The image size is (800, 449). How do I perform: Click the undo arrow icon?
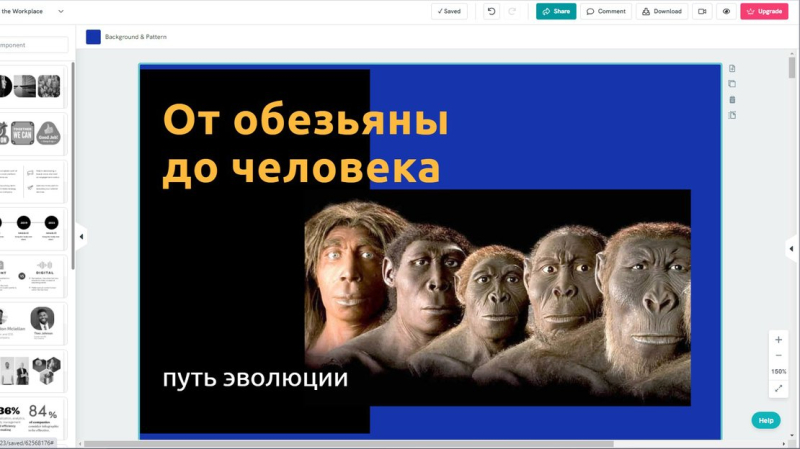coord(491,11)
